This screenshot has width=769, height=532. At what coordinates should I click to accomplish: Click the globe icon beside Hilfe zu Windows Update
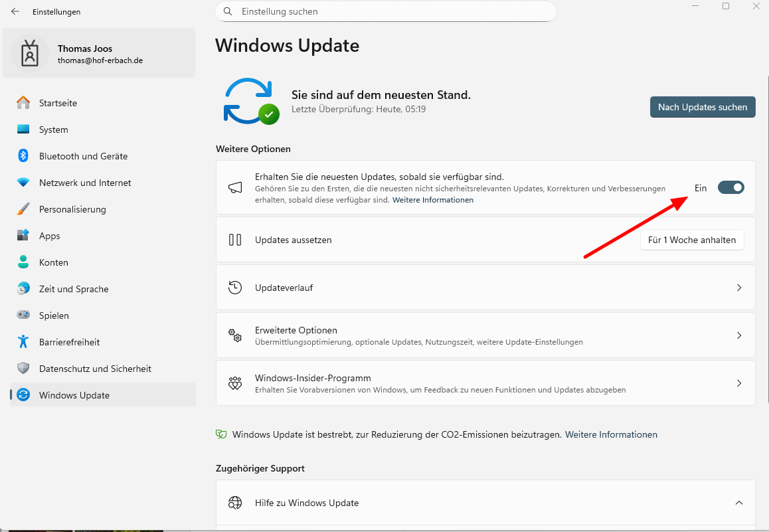(235, 503)
